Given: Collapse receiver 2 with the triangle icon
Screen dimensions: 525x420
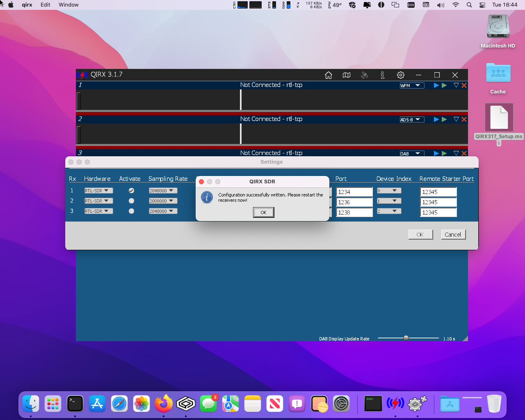Looking at the screenshot, I should click(x=456, y=119).
